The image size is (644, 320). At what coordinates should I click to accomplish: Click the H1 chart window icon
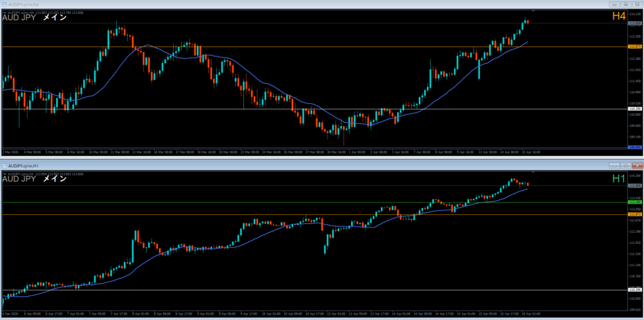pyautogui.click(x=5, y=165)
